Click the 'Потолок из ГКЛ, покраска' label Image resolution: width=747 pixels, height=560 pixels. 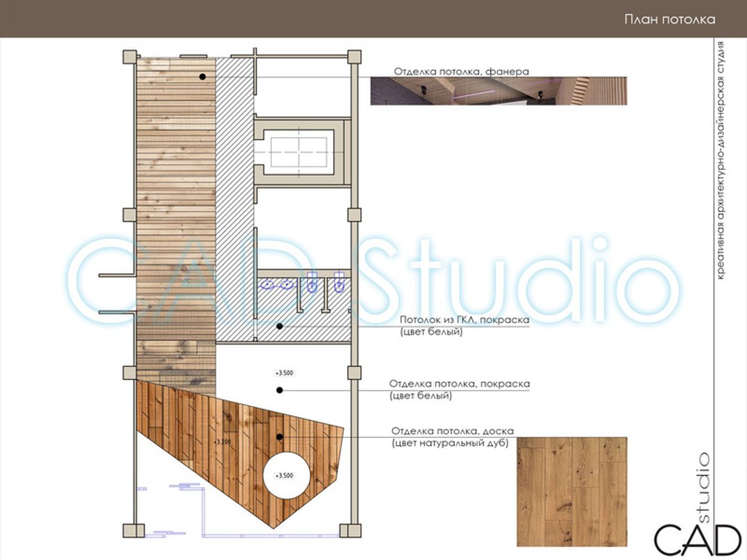pyautogui.click(x=464, y=320)
